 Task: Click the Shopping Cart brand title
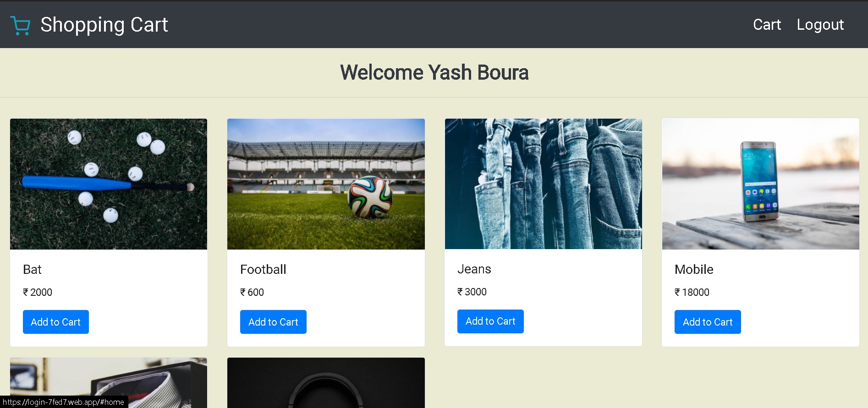coord(104,25)
